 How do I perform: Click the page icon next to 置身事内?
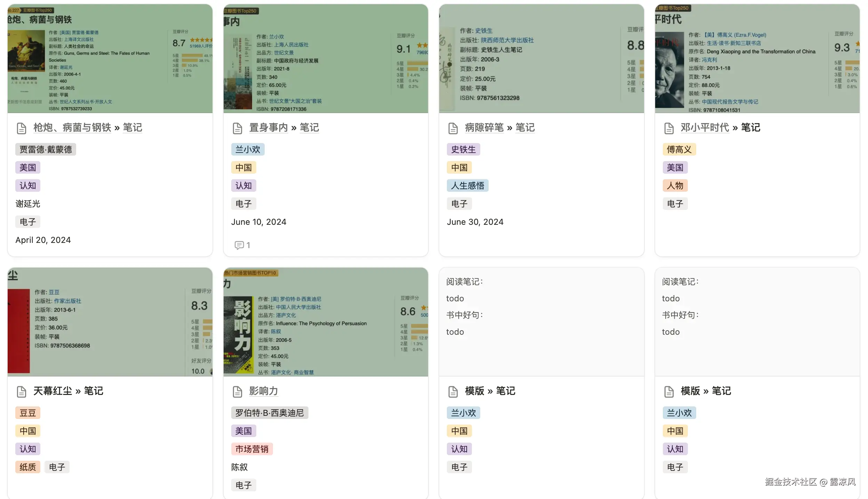(238, 128)
